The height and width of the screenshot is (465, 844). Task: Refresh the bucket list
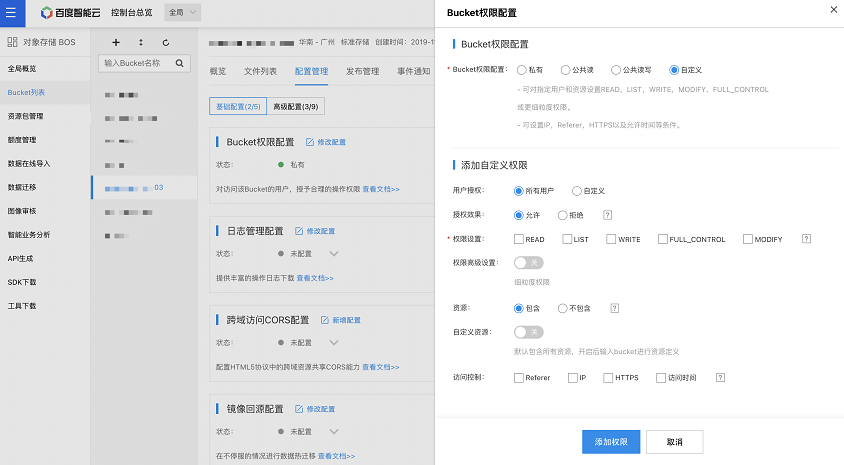click(166, 43)
